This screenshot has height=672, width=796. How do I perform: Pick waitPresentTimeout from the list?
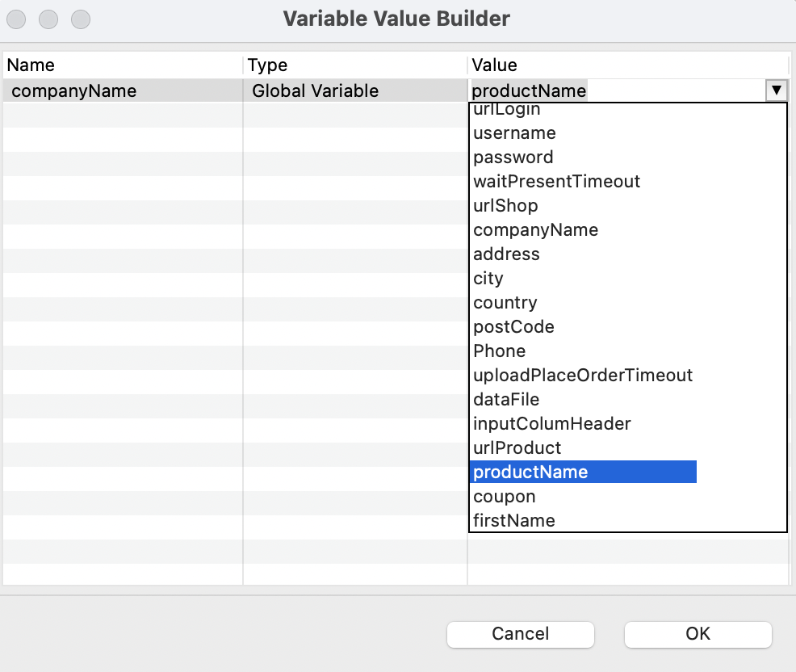click(x=556, y=181)
